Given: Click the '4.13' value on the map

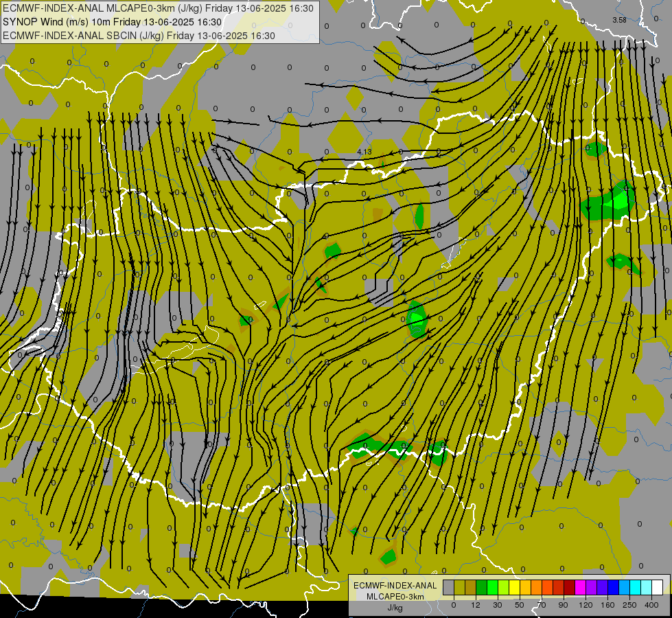Looking at the screenshot, I should (x=364, y=152).
